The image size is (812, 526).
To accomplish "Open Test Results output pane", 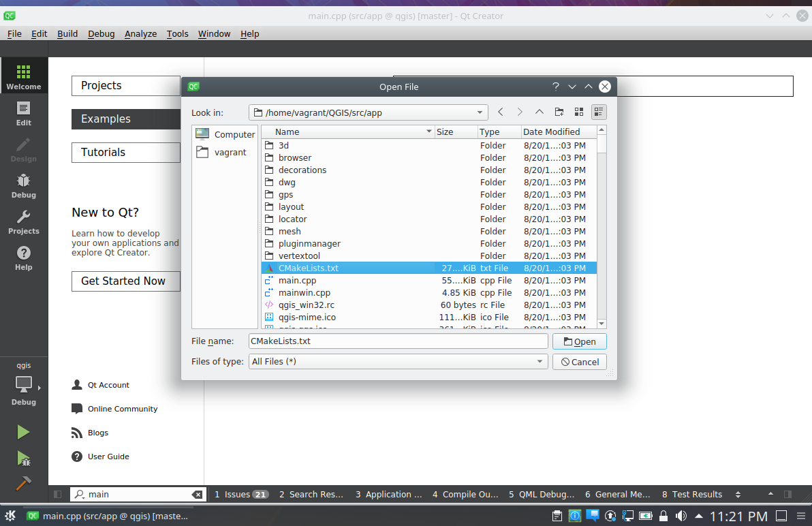I will pyautogui.click(x=692, y=495).
